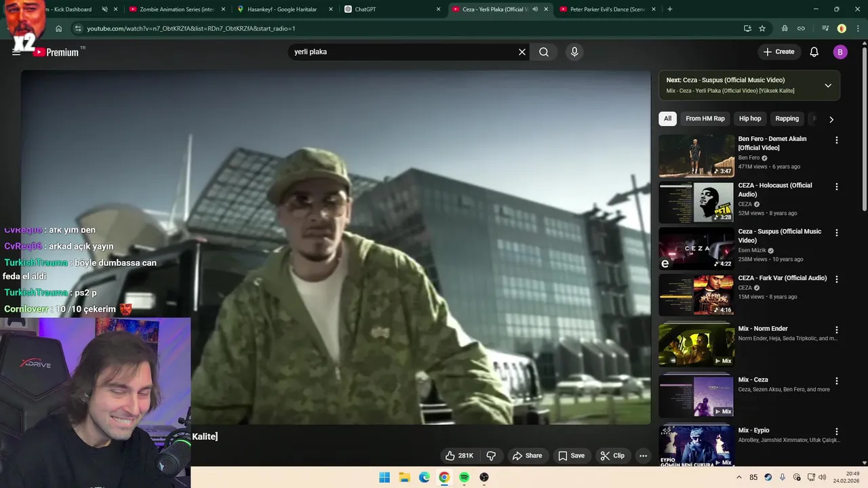This screenshot has width=868, height=488.
Task: Clip the video
Action: coord(612,455)
